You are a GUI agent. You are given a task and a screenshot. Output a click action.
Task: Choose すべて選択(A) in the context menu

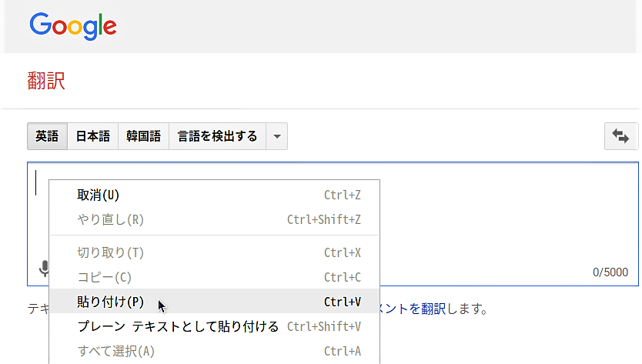click(x=215, y=351)
